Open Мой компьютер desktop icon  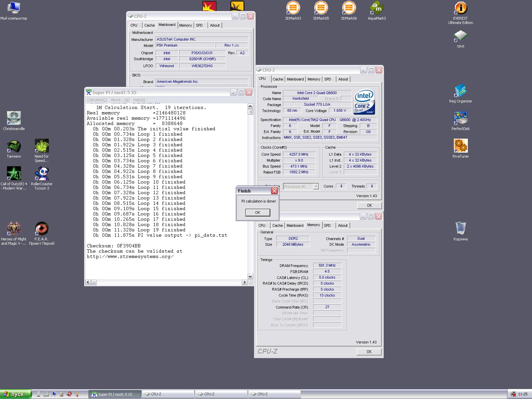pos(14,10)
